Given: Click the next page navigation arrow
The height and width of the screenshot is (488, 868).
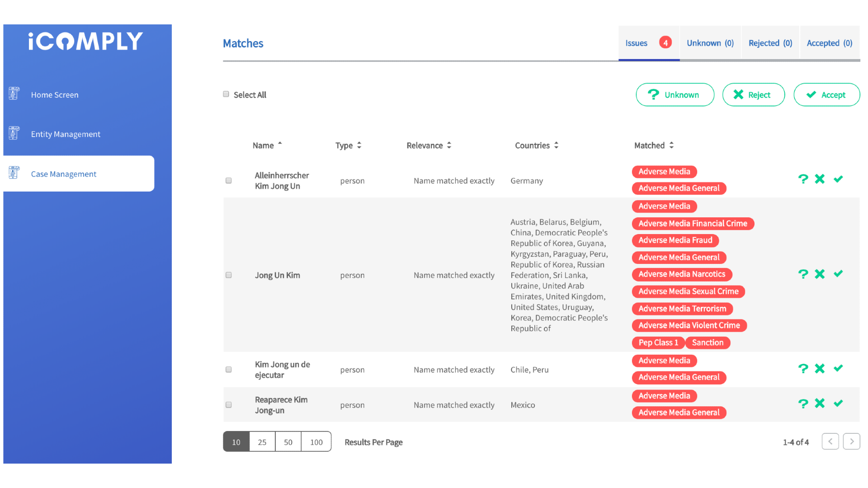Looking at the screenshot, I should (x=851, y=441).
